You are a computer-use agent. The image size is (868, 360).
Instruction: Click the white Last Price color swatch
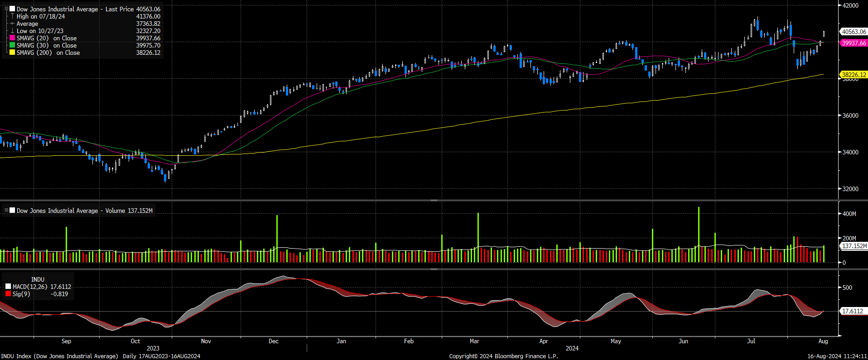pos(12,9)
